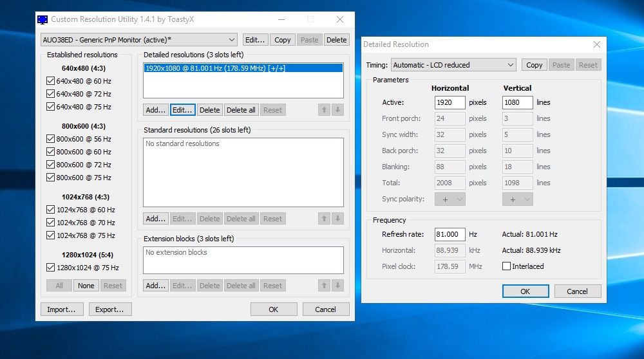Uncheck 800x600 @ 72 Hz
Screen dimensions: 644x359
50,165
